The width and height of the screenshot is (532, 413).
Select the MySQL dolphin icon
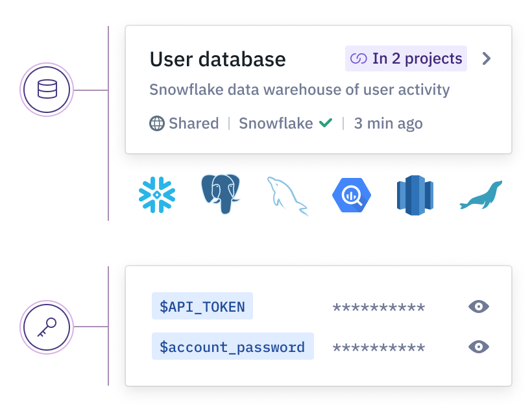(287, 196)
